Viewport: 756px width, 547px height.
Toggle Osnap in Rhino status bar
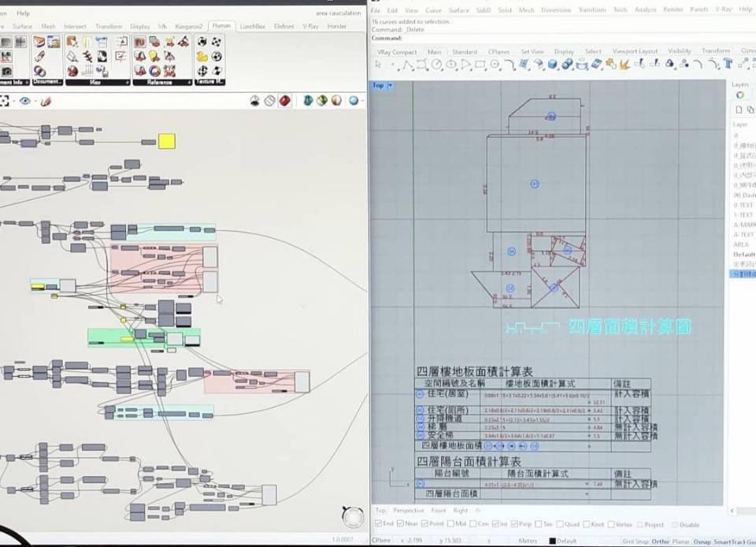[x=702, y=541]
